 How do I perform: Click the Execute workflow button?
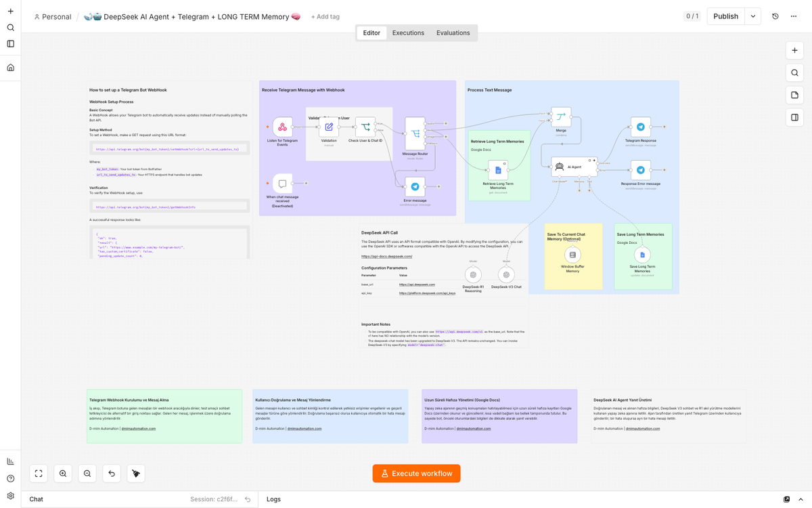click(x=417, y=473)
